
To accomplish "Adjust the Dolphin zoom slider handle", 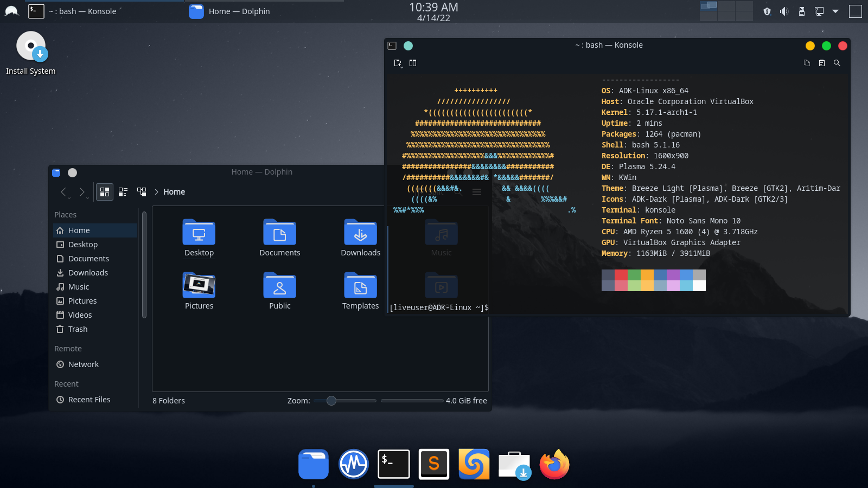I will pos(331,401).
